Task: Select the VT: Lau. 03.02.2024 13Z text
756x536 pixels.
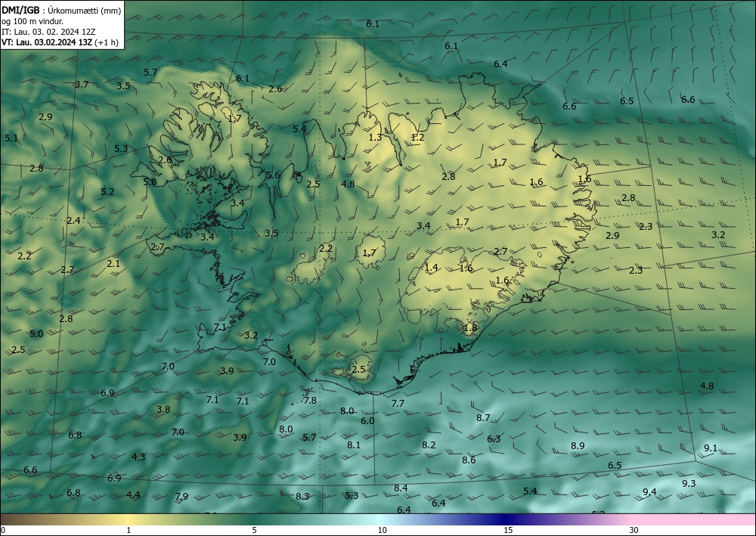Action: click(46, 42)
